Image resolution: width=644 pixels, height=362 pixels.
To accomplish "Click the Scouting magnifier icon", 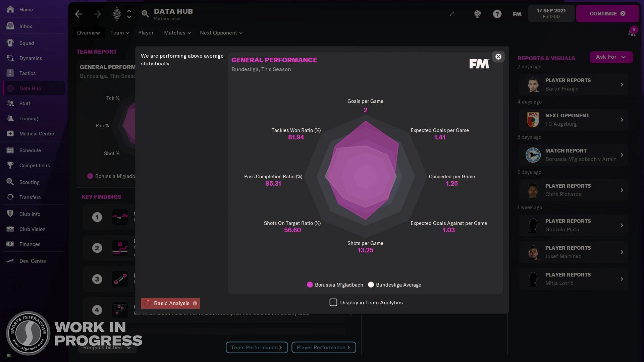I will point(10,182).
